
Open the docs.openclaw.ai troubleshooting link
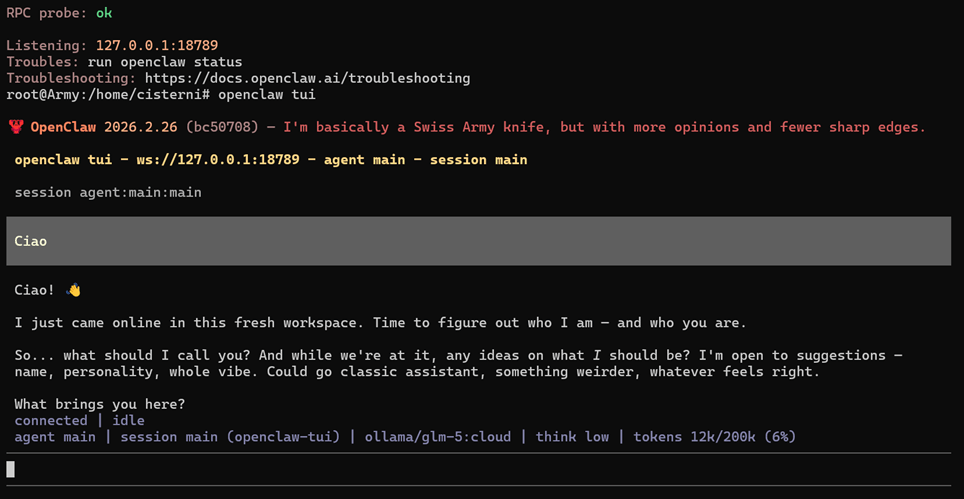click(x=307, y=78)
